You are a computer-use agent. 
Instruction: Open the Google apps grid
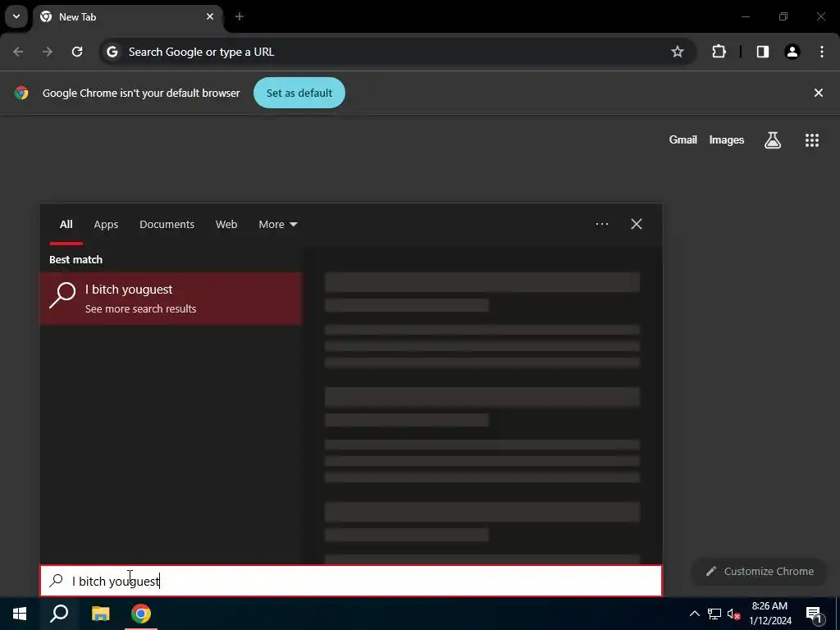pos(812,139)
